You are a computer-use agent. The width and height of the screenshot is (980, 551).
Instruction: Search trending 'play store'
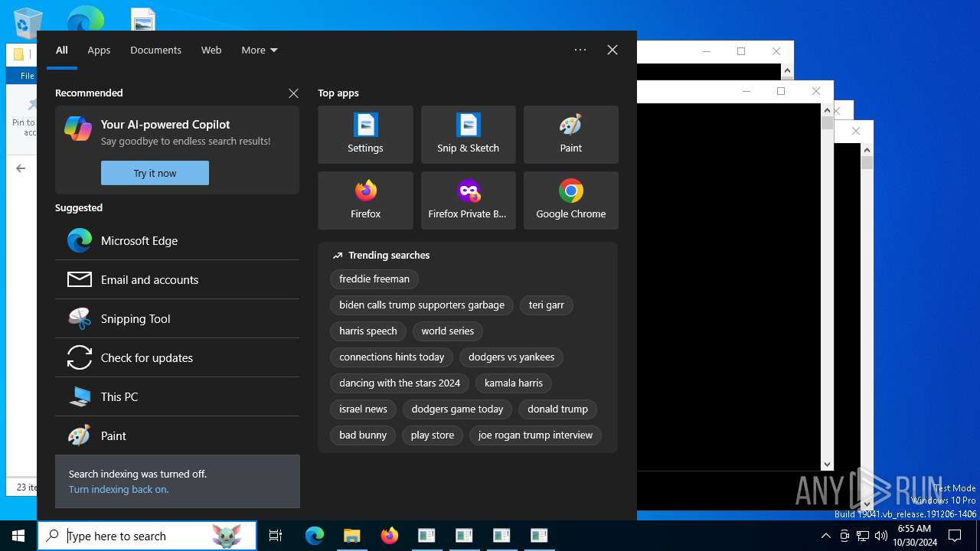(433, 435)
